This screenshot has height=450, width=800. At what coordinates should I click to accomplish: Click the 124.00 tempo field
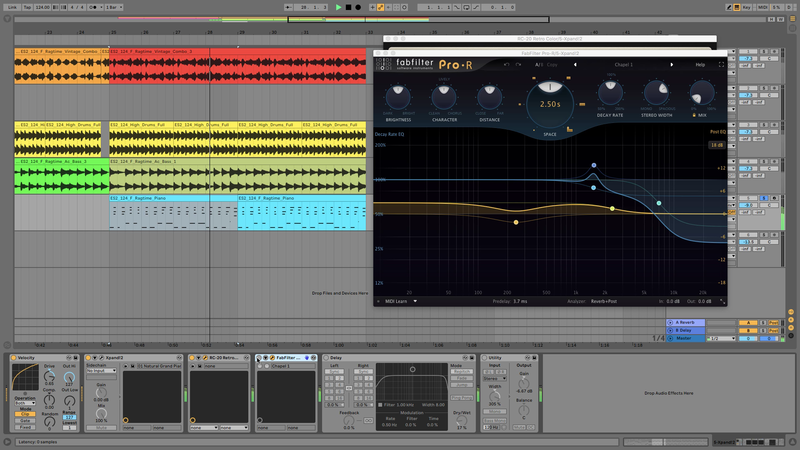coord(42,7)
